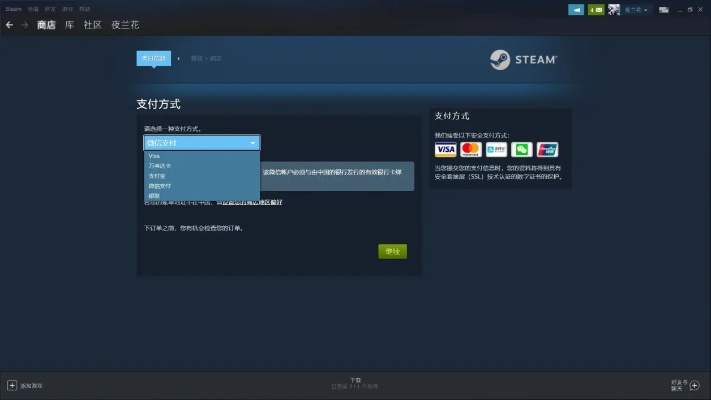Choose 支付宝 from the payment list
This screenshot has height=400, width=711.
point(202,176)
